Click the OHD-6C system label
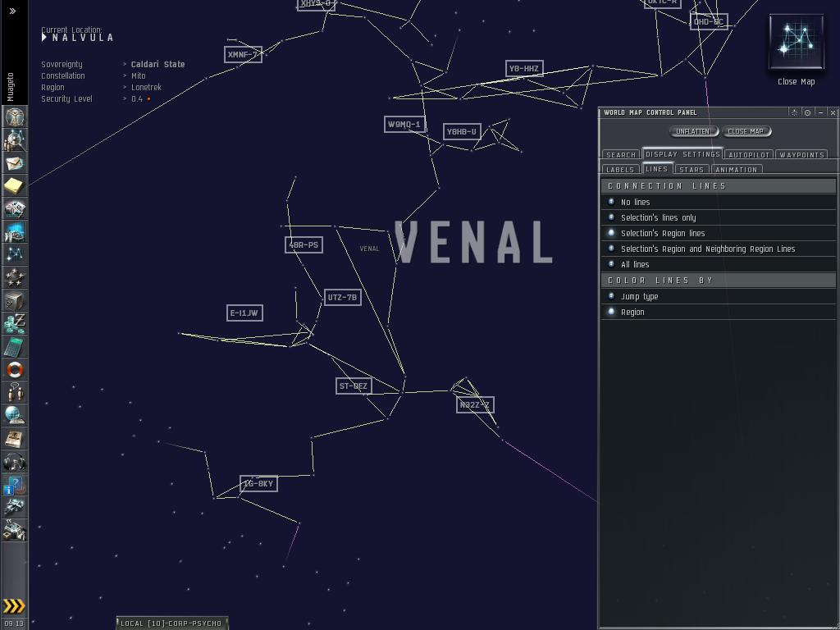Screen dimensions: 840x630 coord(709,22)
